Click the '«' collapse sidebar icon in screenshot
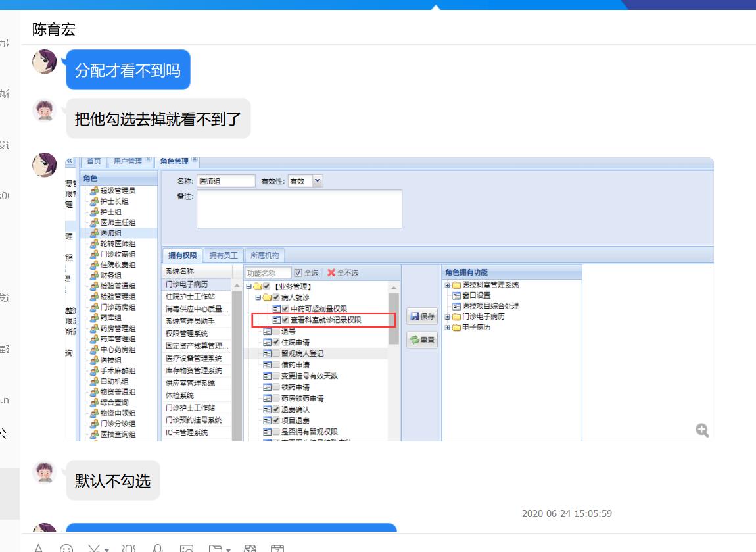The height and width of the screenshot is (552, 756). [x=70, y=161]
